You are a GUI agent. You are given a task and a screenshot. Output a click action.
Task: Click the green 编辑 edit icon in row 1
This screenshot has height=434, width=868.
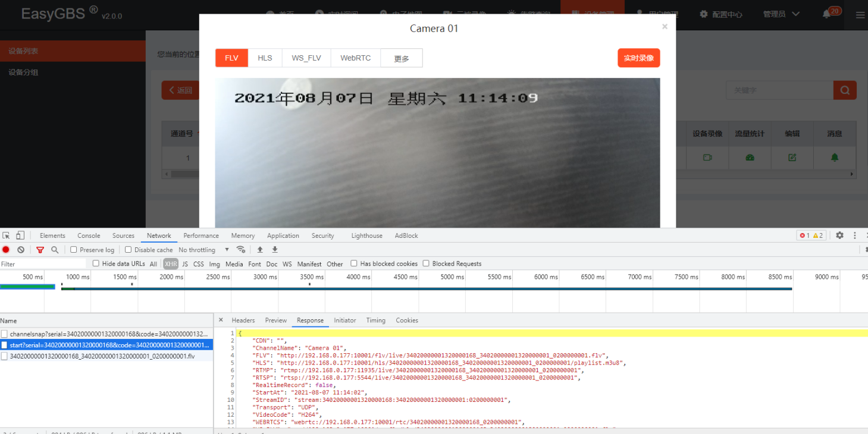click(x=792, y=158)
